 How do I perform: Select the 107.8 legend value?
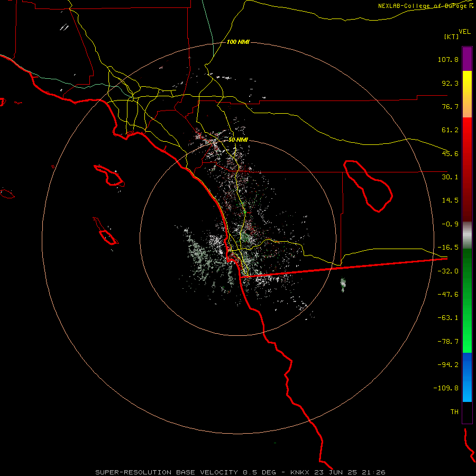(x=448, y=59)
